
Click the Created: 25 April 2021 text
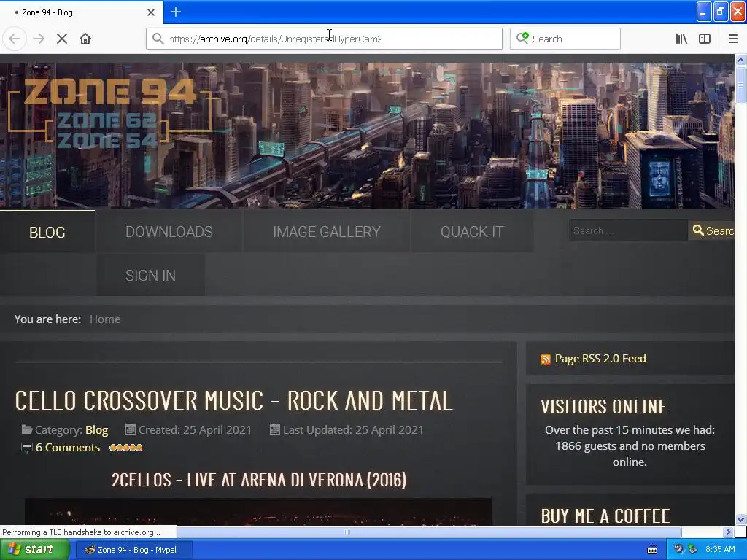pyautogui.click(x=195, y=430)
